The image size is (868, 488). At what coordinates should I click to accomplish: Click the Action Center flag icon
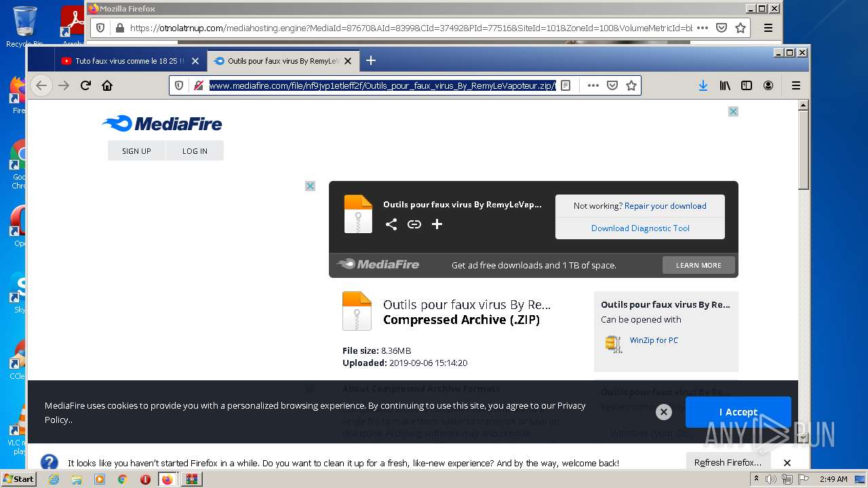(x=804, y=479)
